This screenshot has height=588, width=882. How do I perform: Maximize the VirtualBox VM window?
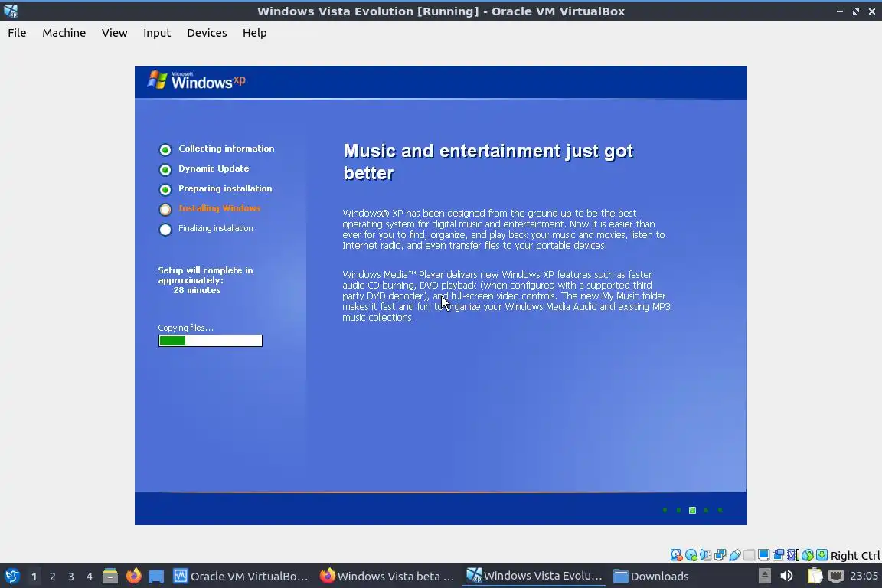[x=855, y=11]
